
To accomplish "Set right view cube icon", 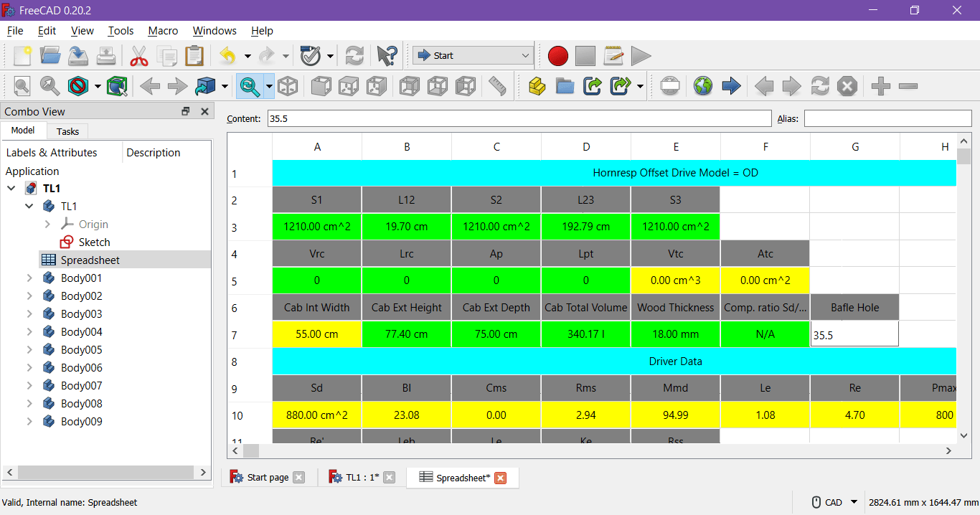I will [x=376, y=86].
